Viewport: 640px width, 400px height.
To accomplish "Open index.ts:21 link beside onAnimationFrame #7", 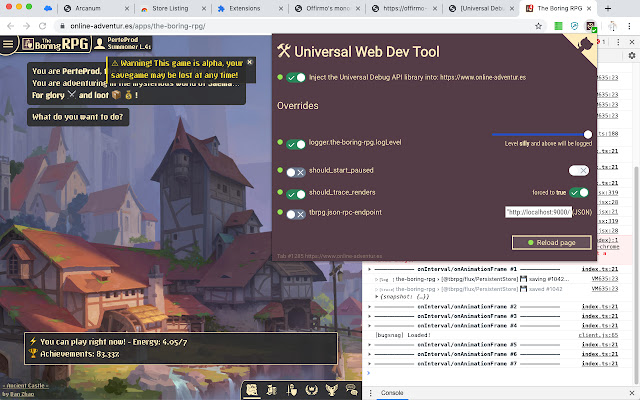I will [x=600, y=363].
